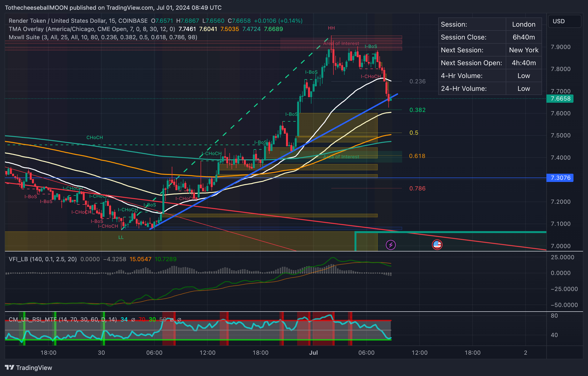Click the Next Session Open 4h:40m value

pos(524,63)
